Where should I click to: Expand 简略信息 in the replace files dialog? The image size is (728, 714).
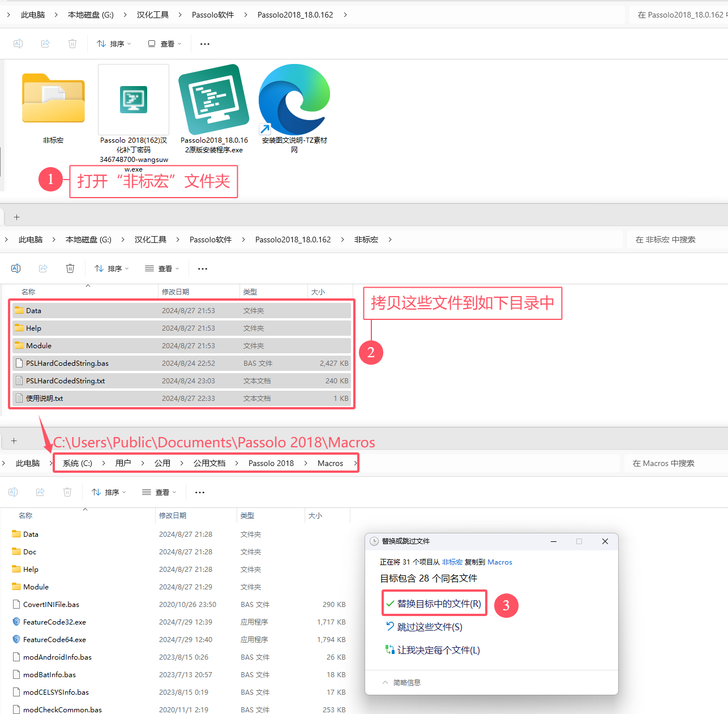401,682
